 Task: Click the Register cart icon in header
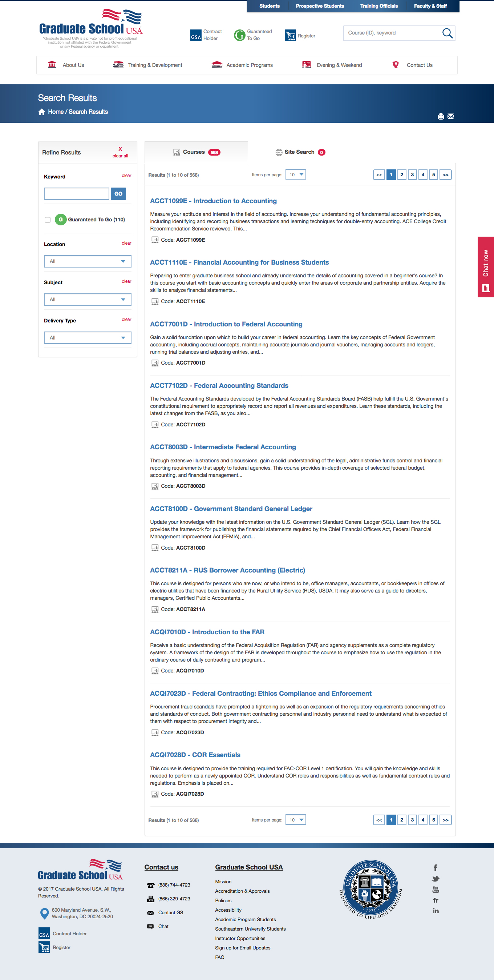[x=290, y=36]
